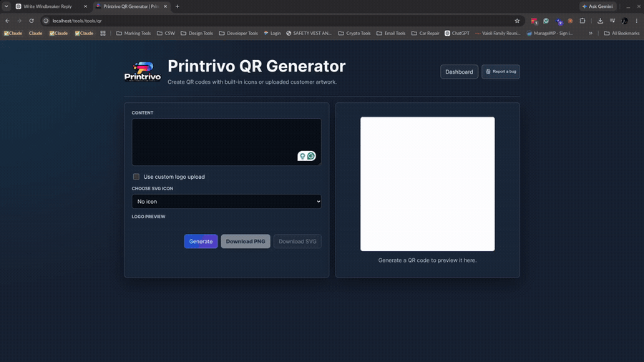The height and width of the screenshot is (362, 644).
Task: Expand the hidden bookmarks overflow chevron
Action: click(590, 33)
